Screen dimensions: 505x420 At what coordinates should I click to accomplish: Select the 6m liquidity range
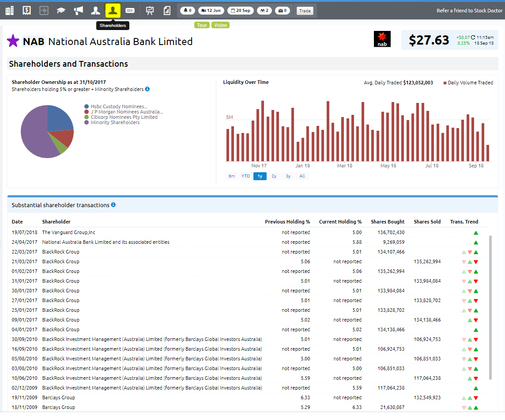[232, 176]
